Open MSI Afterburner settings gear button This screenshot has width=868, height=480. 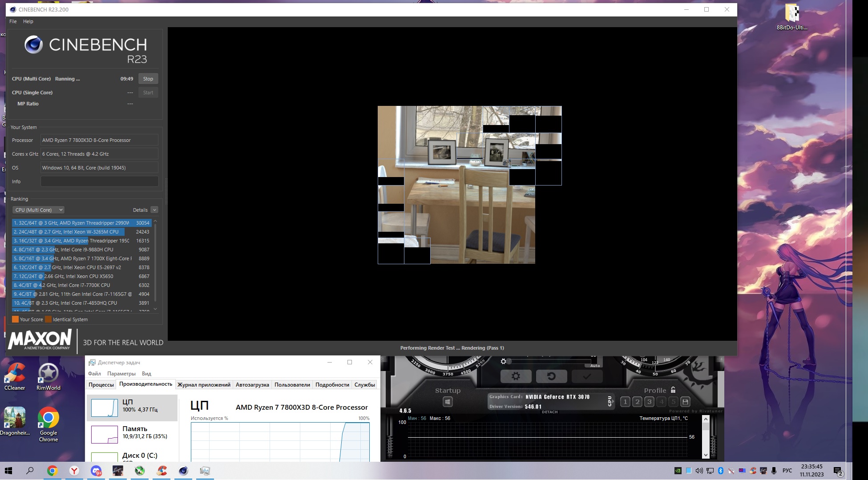pos(516,376)
